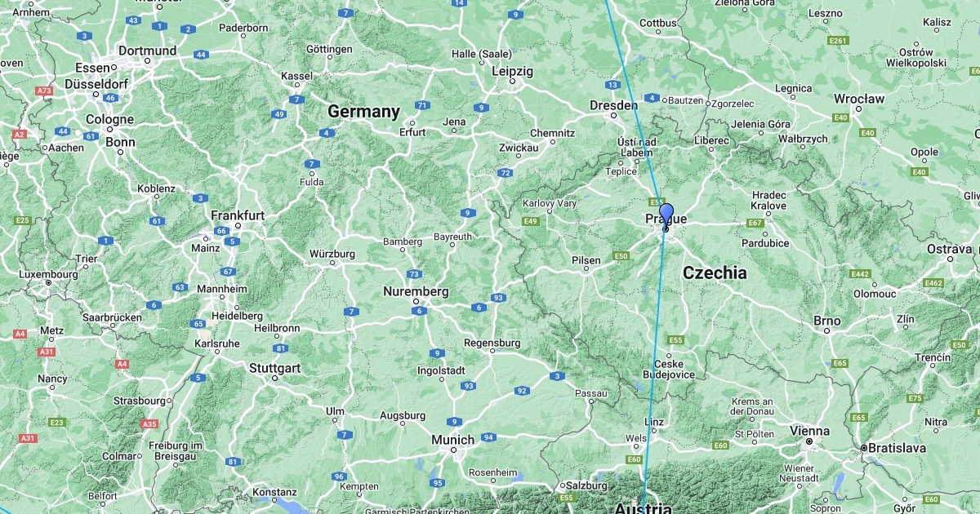The width and height of the screenshot is (980, 514).
Task: Click the Munich city label
Action: pyautogui.click(x=453, y=440)
